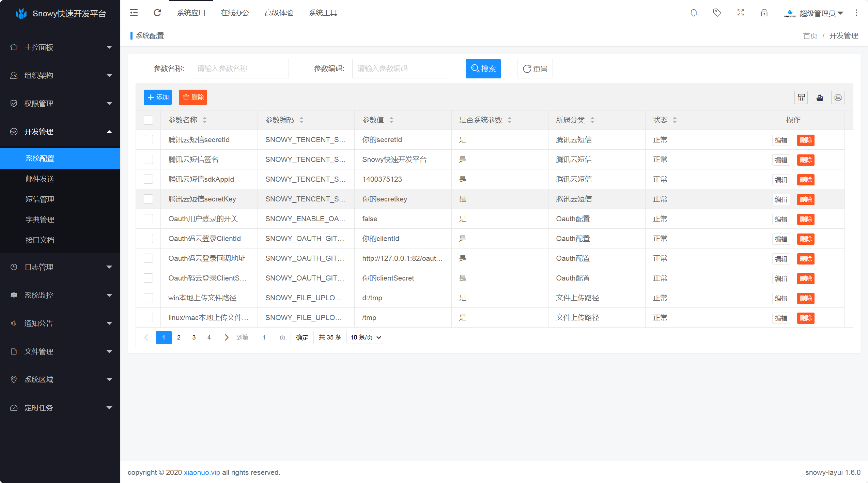Open 字典管理 in the sidebar
The width and height of the screenshot is (868, 483).
tap(40, 220)
